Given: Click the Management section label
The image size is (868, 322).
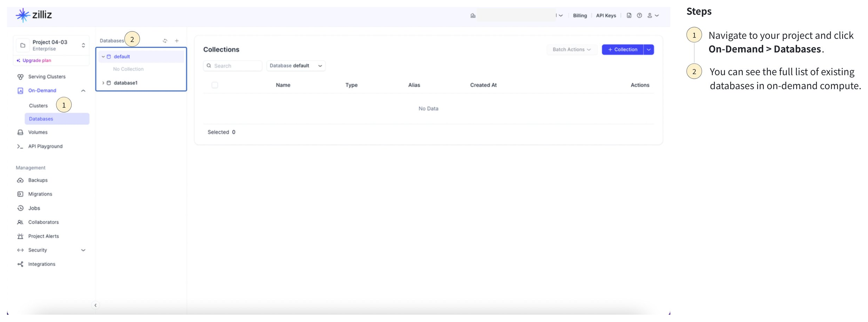Looking at the screenshot, I should [x=30, y=168].
